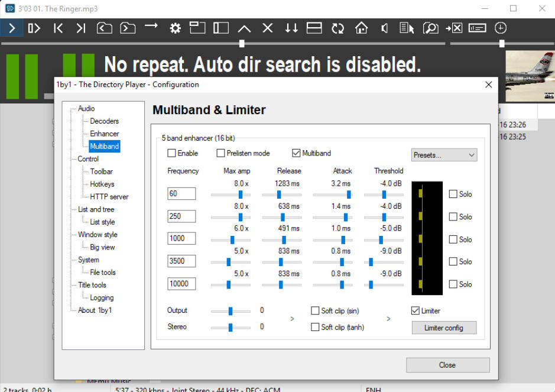This screenshot has height=392, width=555.
Task: Open File tools settings page
Action: click(x=103, y=273)
